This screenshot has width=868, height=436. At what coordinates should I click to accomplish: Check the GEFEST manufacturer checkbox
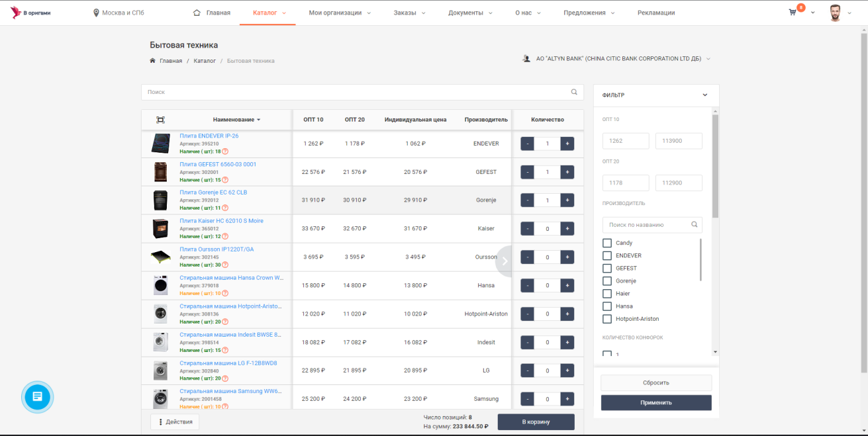coord(607,268)
